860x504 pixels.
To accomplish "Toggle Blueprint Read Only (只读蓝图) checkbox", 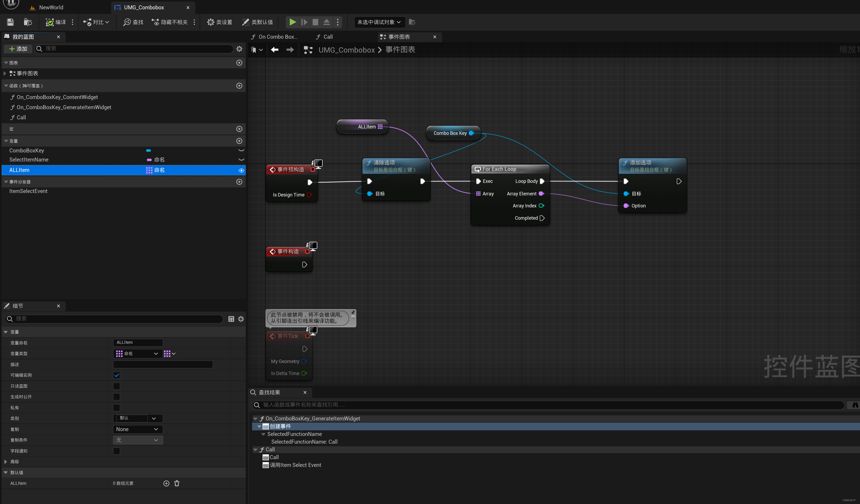I will pos(116,386).
